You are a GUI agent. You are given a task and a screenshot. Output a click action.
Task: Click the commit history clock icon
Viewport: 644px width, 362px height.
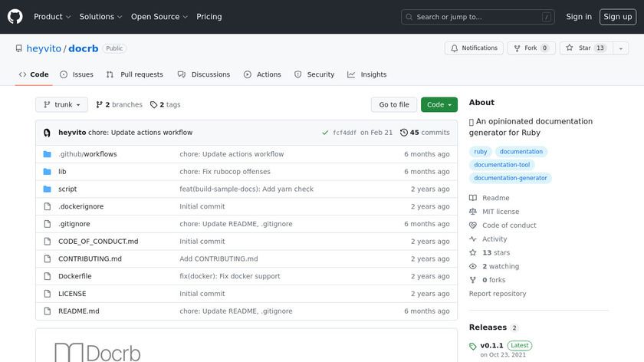[404, 133]
